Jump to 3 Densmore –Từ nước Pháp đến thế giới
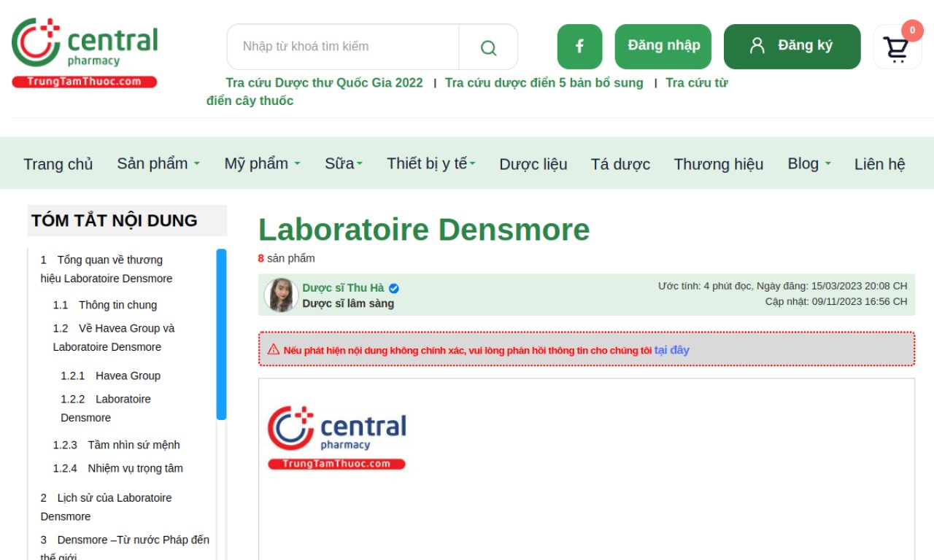934x560 pixels. 125,548
